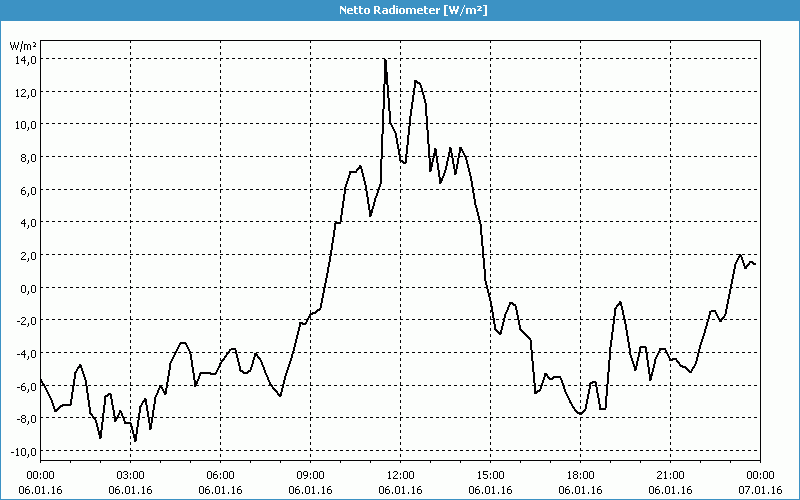This screenshot has width=800, height=500.
Task: Click the 18:00 time axis label
Action: 581,476
